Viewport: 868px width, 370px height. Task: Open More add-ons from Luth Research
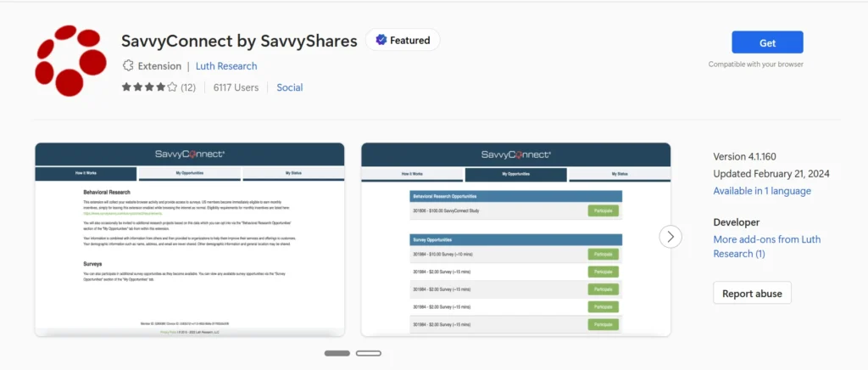click(765, 246)
